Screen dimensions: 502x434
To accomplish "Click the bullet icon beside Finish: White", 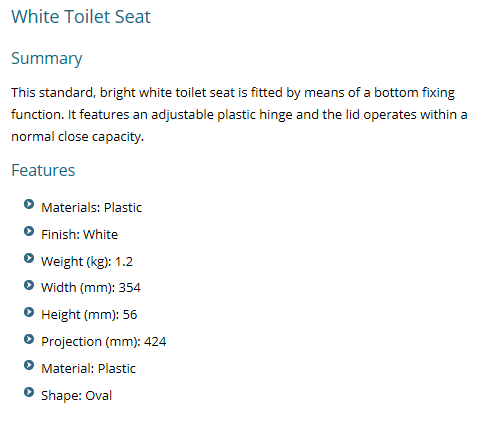I will [x=29, y=231].
